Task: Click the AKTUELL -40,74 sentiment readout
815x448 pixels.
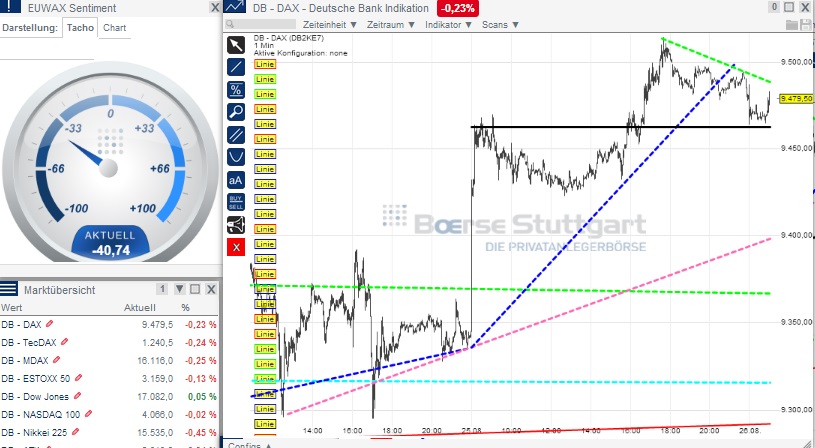Action: coord(110,243)
